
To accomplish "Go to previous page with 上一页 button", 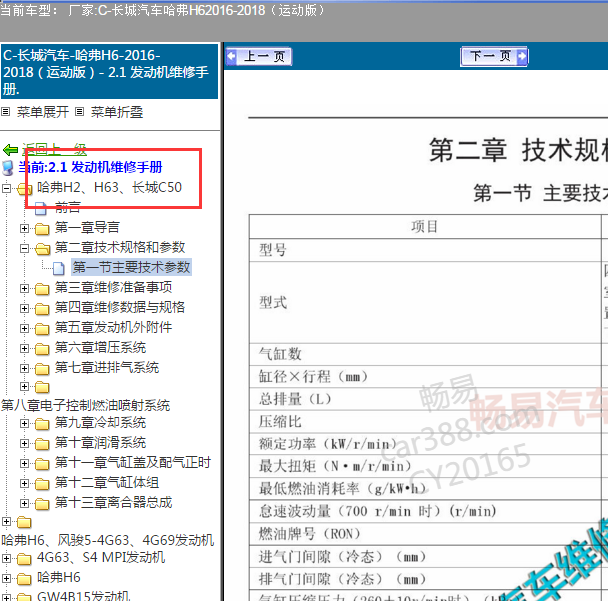I will coord(259,57).
